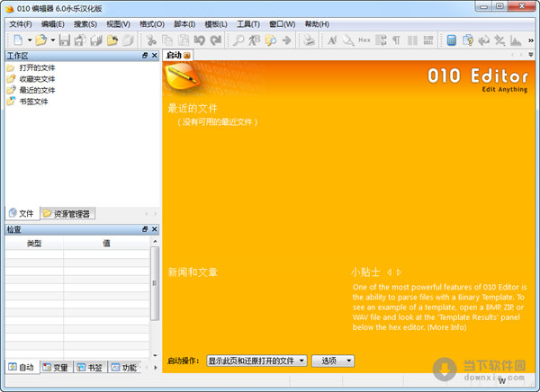This screenshot has width=540, height=392.
Task: Switch to the 文件 workspace tab
Action: pos(22,213)
